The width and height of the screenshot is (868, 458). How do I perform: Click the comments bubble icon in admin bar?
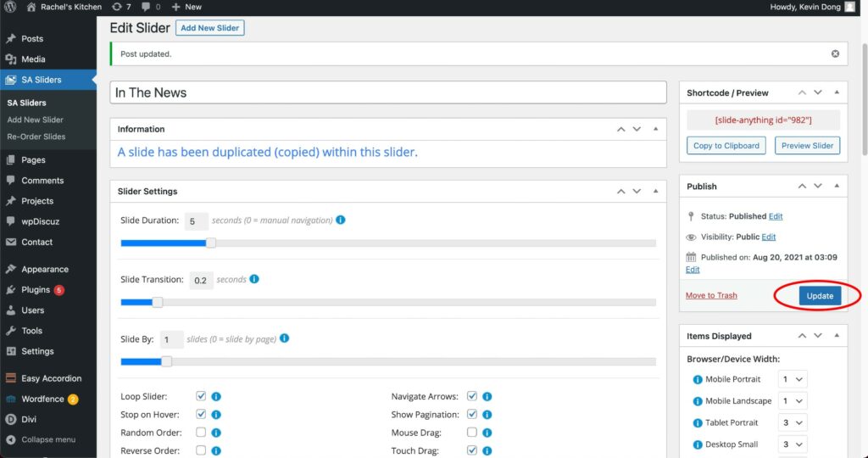pos(149,7)
